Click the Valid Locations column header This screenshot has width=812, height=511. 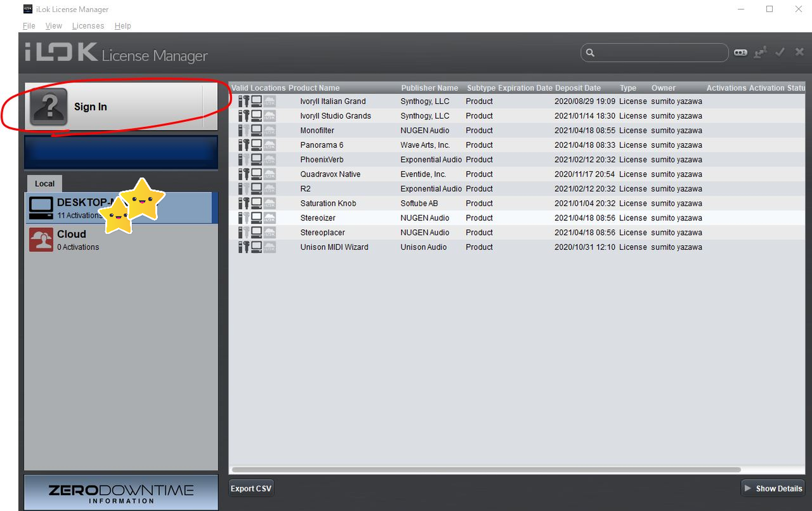(x=259, y=88)
